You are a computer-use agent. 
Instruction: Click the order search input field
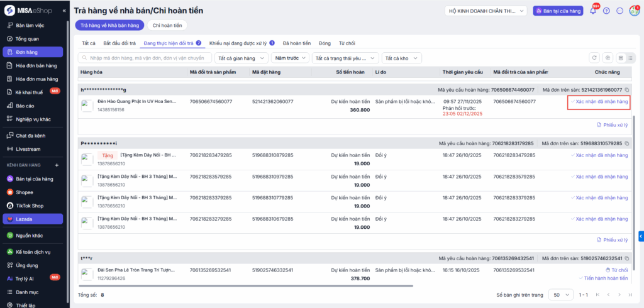[x=146, y=58]
